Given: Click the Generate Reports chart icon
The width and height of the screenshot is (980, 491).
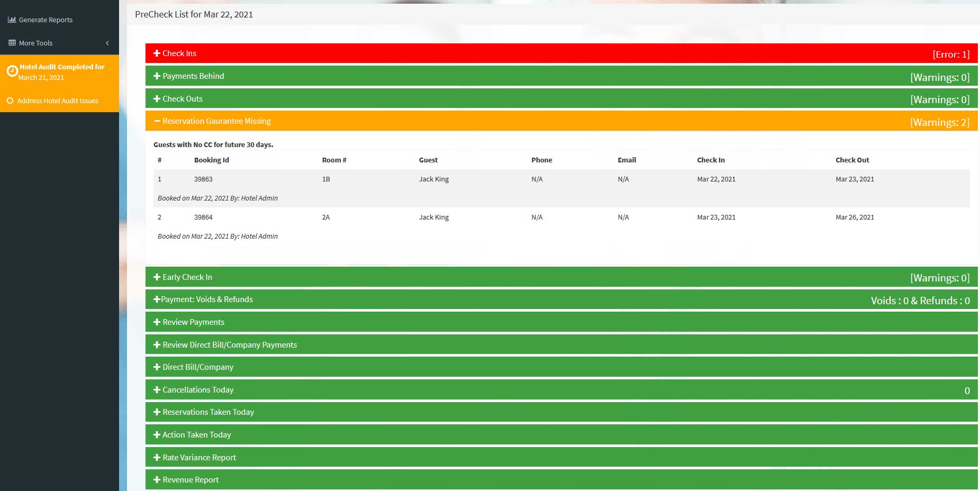Looking at the screenshot, I should [12, 20].
